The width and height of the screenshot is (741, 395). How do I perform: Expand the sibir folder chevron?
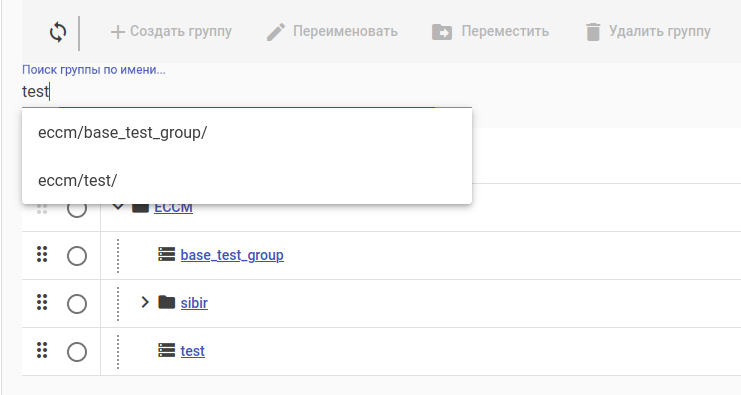point(145,302)
